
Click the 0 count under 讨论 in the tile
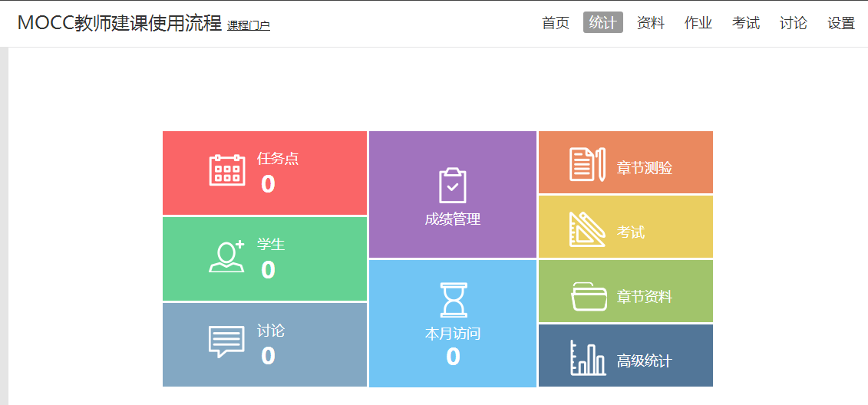pyautogui.click(x=268, y=356)
